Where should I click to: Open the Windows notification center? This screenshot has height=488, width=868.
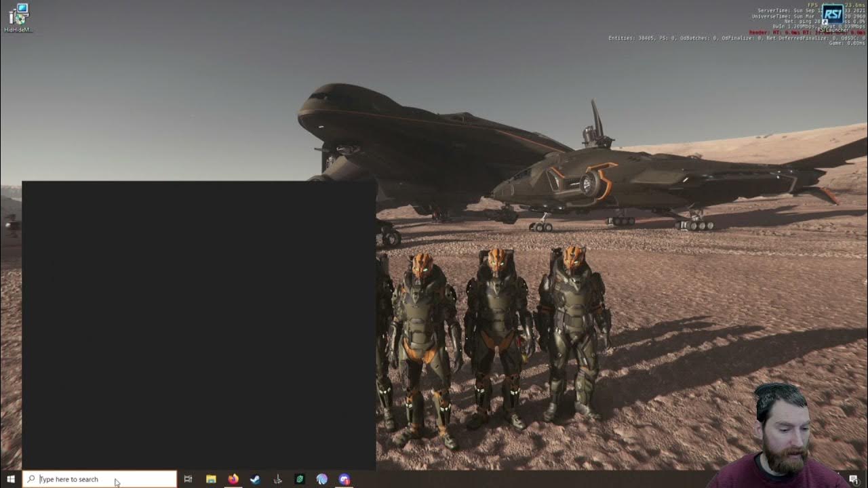854,479
